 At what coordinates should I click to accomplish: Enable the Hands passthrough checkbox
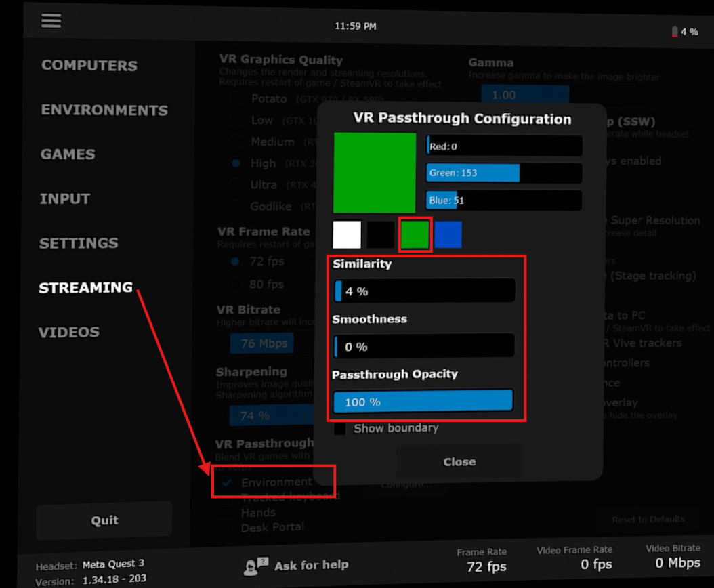(x=226, y=512)
